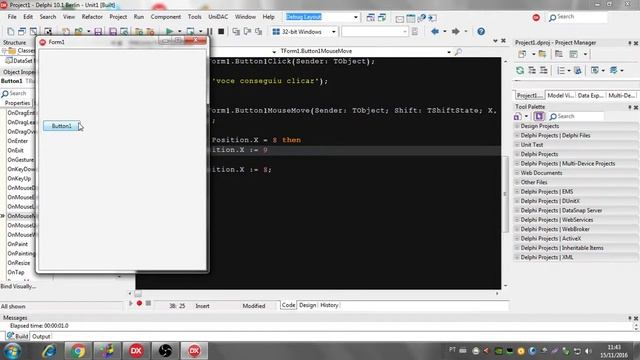Click the Forward navigation arrow
The width and height of the screenshot is (640, 360).
pos(456,31)
